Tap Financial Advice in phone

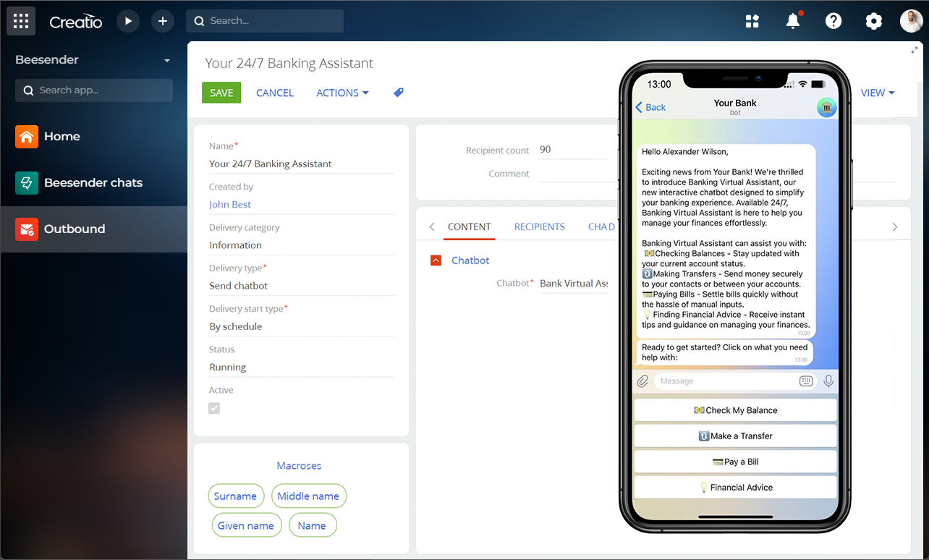735,488
